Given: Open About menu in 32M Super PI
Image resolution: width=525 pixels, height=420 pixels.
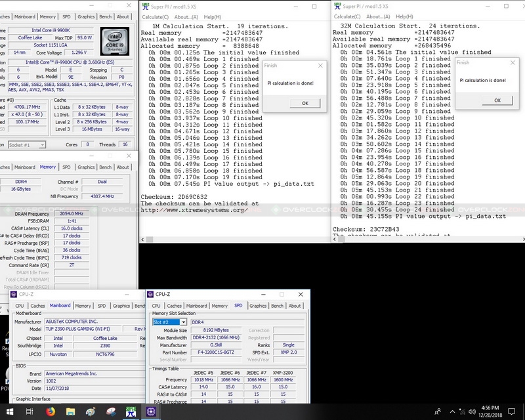Looking at the screenshot, I should click(x=378, y=17).
